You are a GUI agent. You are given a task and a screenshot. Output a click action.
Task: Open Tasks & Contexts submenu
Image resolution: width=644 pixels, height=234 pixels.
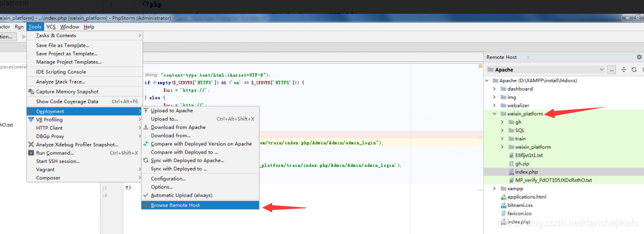point(85,35)
